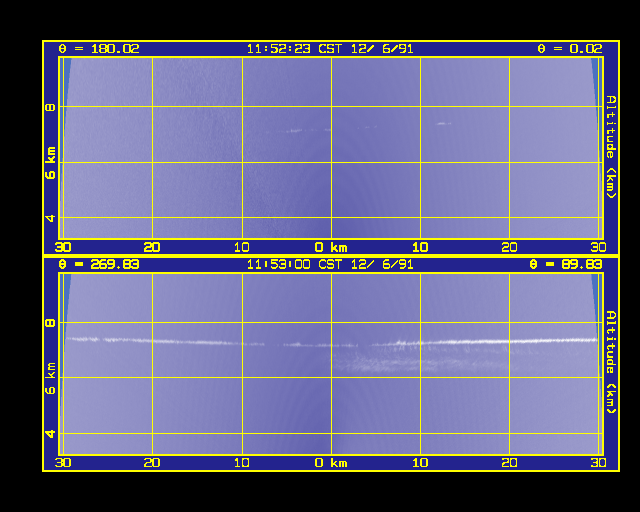Click the left 10 range label, upper scan
This screenshot has width=640, height=512.
242,247
